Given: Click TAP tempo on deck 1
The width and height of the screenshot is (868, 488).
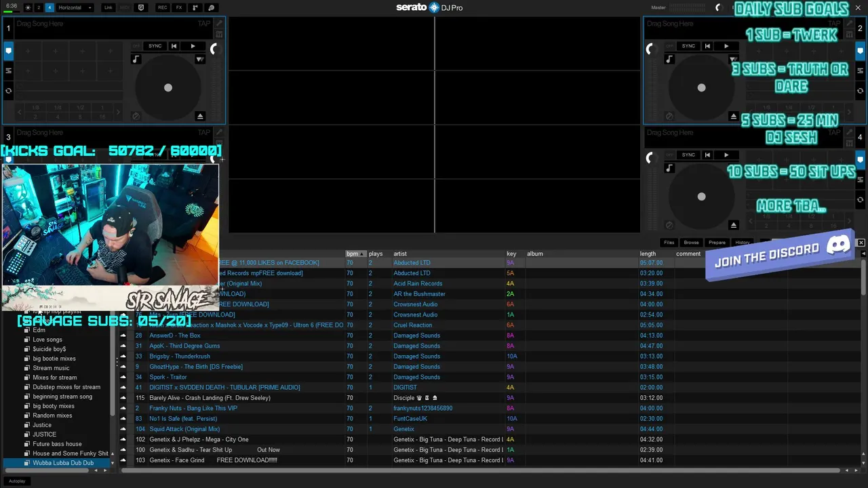Looking at the screenshot, I should [x=204, y=24].
